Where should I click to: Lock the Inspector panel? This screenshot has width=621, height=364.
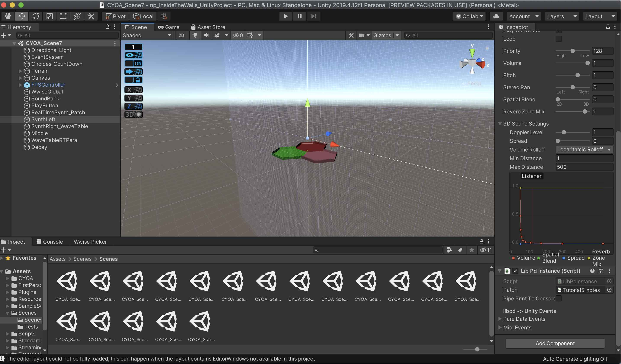coord(608,27)
